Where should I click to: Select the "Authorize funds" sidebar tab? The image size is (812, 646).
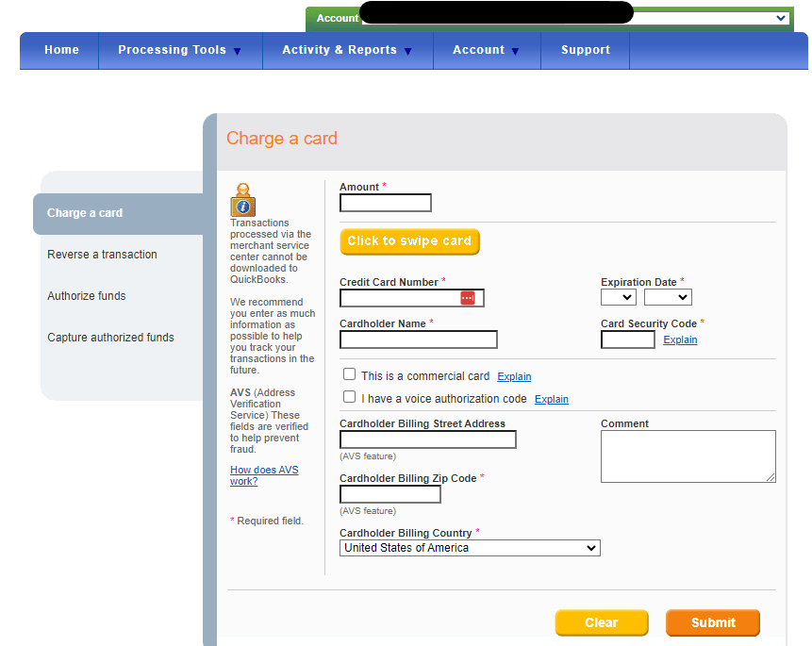[x=87, y=295]
